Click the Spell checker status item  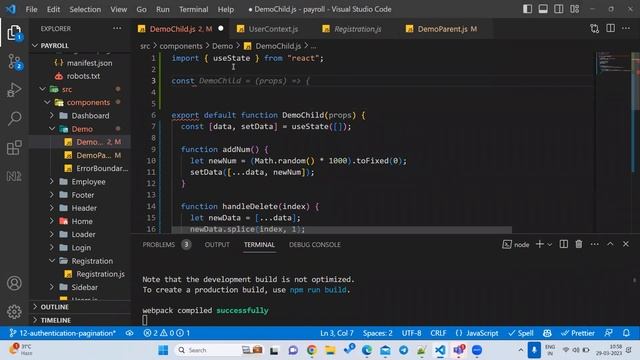pos(521,333)
